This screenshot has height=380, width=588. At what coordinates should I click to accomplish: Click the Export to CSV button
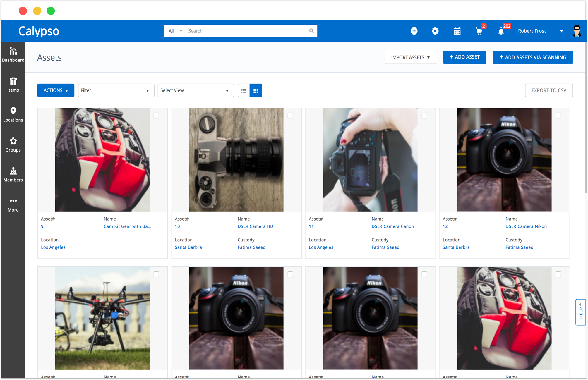548,90
